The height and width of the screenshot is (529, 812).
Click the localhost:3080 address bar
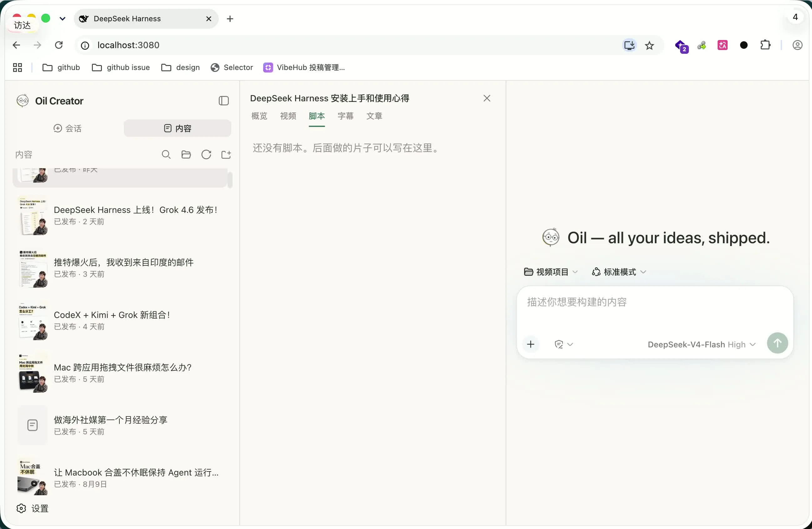(x=348, y=45)
